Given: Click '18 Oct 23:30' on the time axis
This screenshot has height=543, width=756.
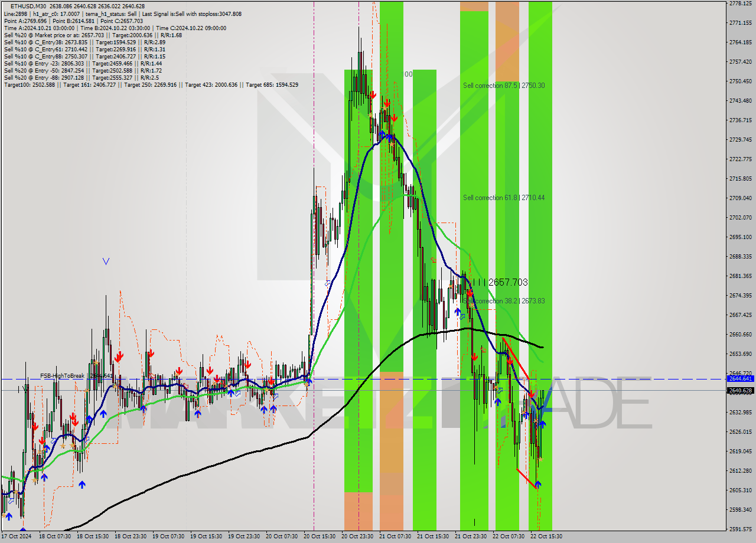Looking at the screenshot, I should click(x=130, y=537).
